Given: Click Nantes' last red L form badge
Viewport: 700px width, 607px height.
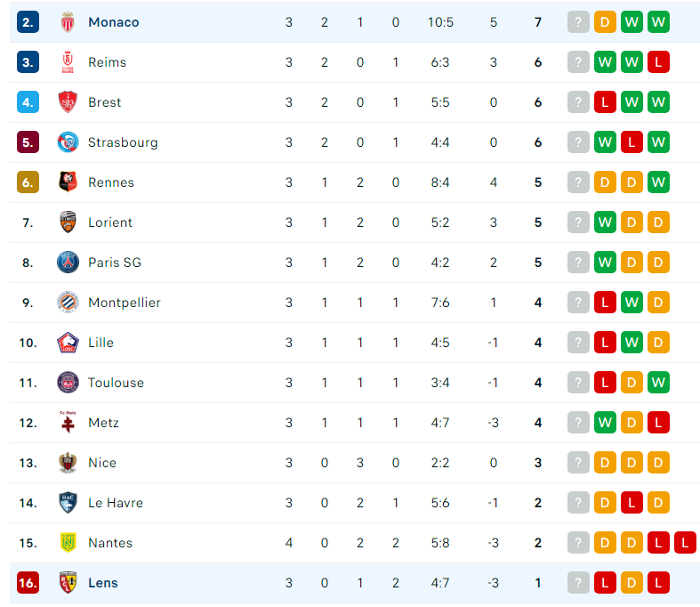Looking at the screenshot, I should point(685,543).
